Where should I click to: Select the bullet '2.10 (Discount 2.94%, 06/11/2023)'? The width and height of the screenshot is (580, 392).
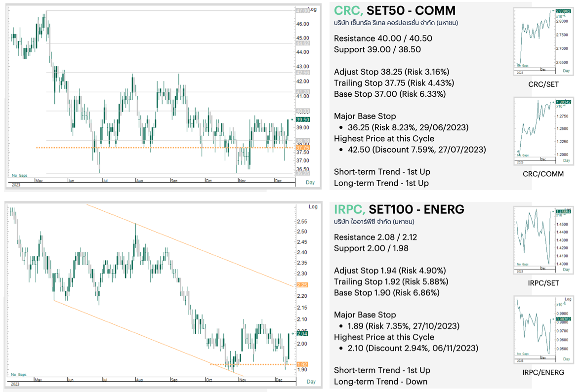(x=413, y=349)
